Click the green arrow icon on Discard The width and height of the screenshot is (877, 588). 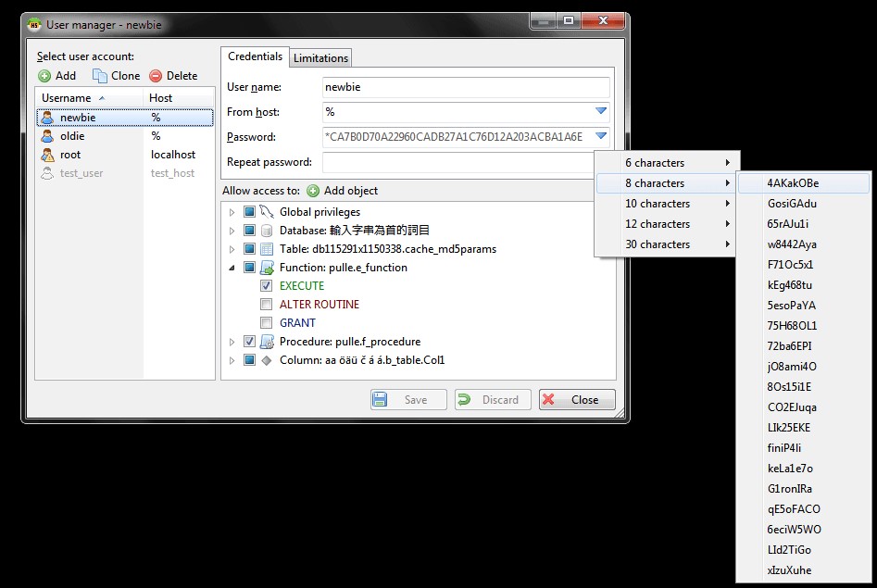coord(464,399)
